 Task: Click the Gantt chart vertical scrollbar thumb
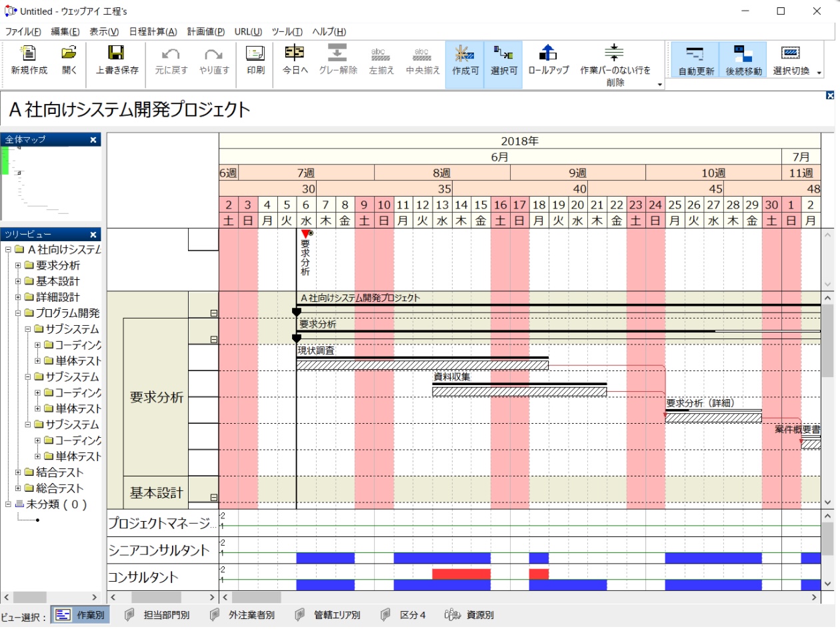(827, 340)
